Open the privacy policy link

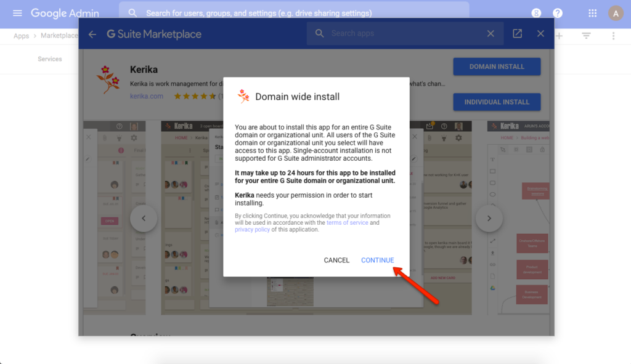point(252,230)
